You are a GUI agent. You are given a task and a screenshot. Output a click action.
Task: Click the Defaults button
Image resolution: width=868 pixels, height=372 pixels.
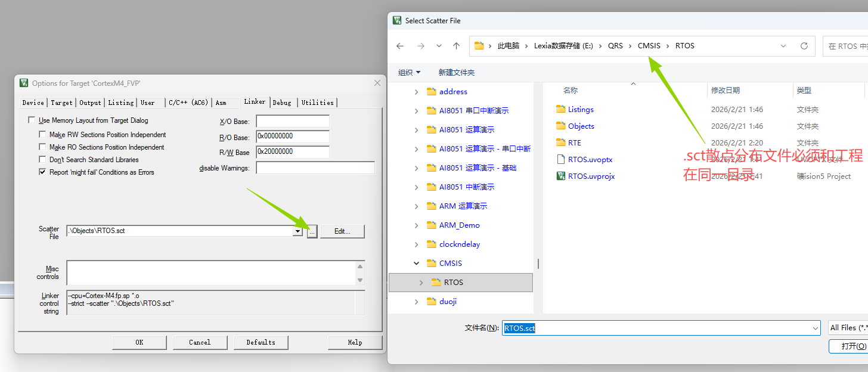(x=261, y=342)
